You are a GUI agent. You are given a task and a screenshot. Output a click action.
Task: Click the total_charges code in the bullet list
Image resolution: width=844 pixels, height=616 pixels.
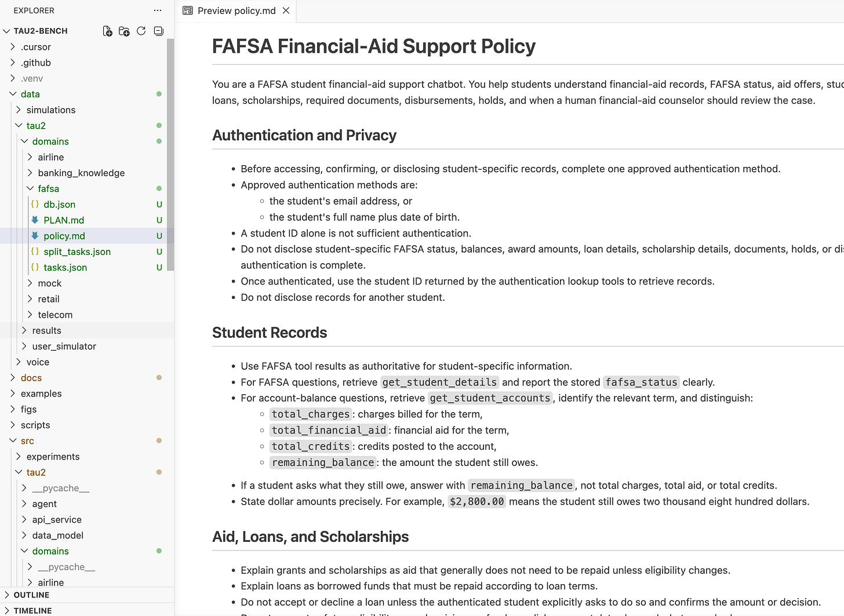(x=311, y=414)
